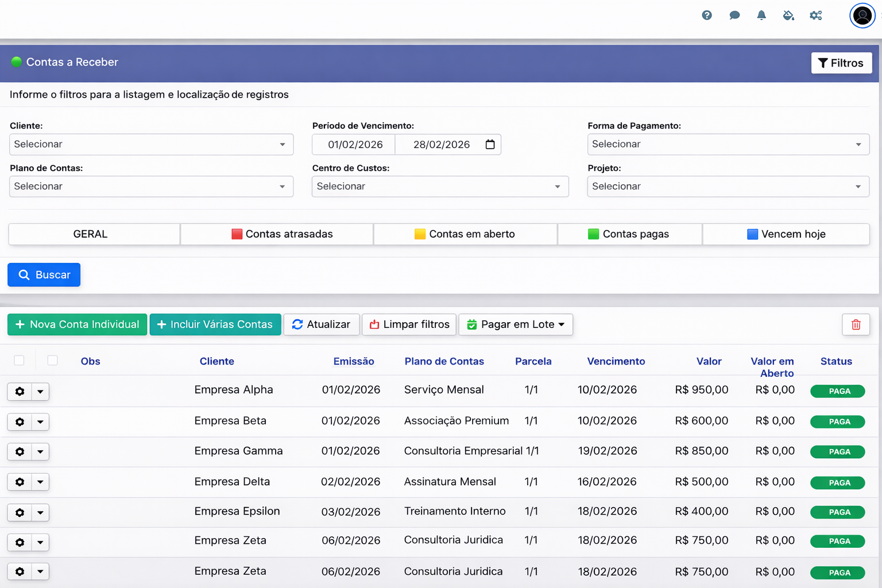
Task: Switch to the Contas pagas tab
Action: (x=629, y=234)
